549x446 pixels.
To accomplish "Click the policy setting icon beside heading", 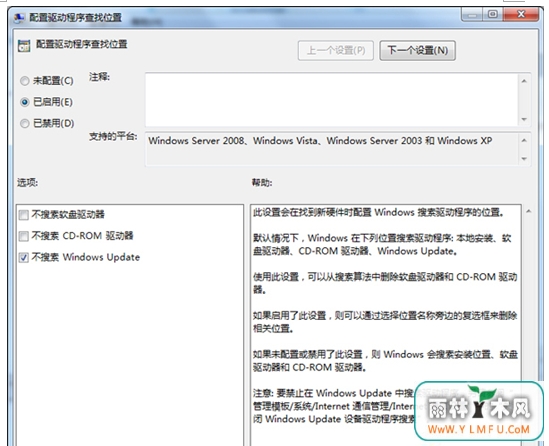I will [x=24, y=46].
